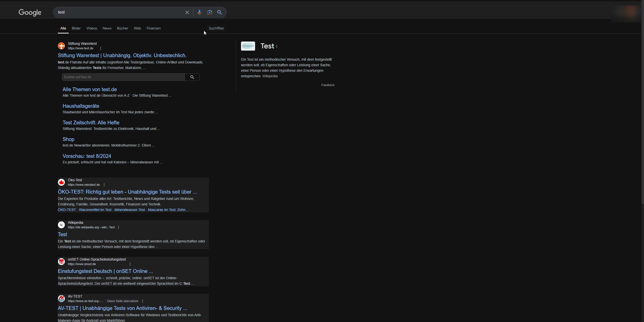Switch to the Finanzen tab

tap(153, 28)
